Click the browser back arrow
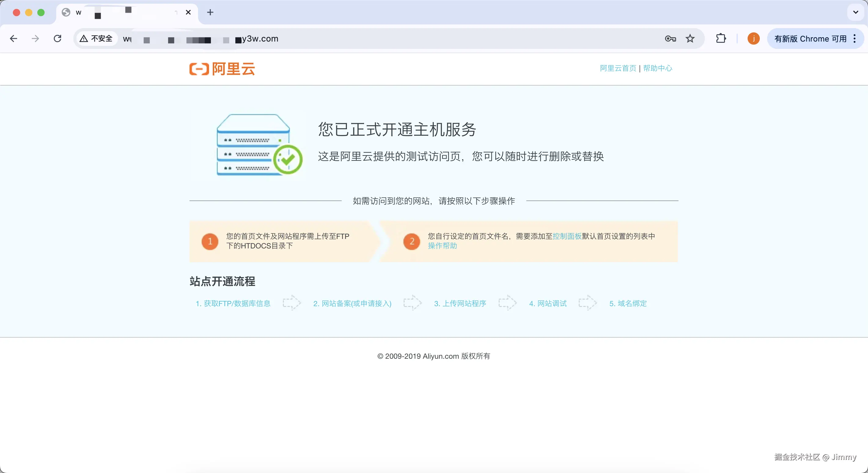Image resolution: width=868 pixels, height=473 pixels. pos(13,39)
